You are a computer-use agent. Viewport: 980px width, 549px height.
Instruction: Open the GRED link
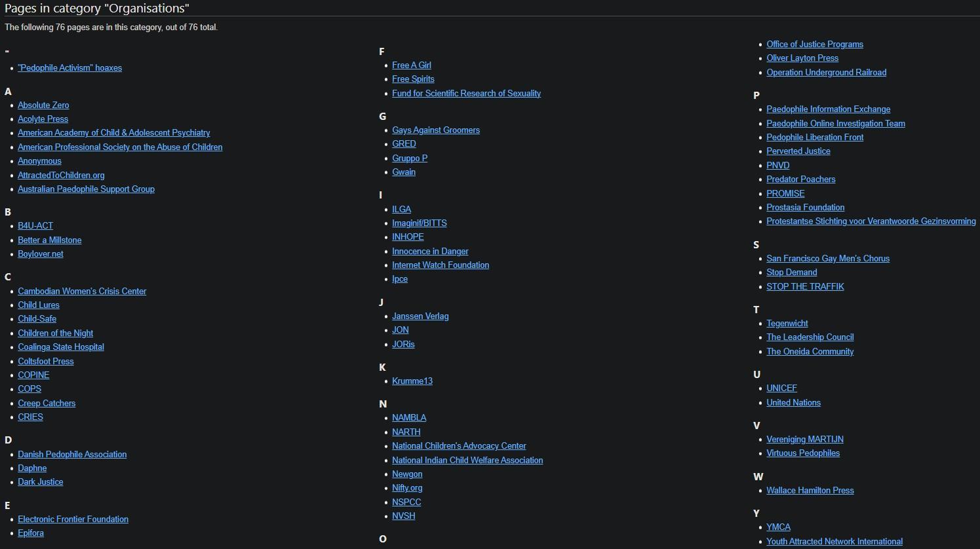(x=404, y=143)
